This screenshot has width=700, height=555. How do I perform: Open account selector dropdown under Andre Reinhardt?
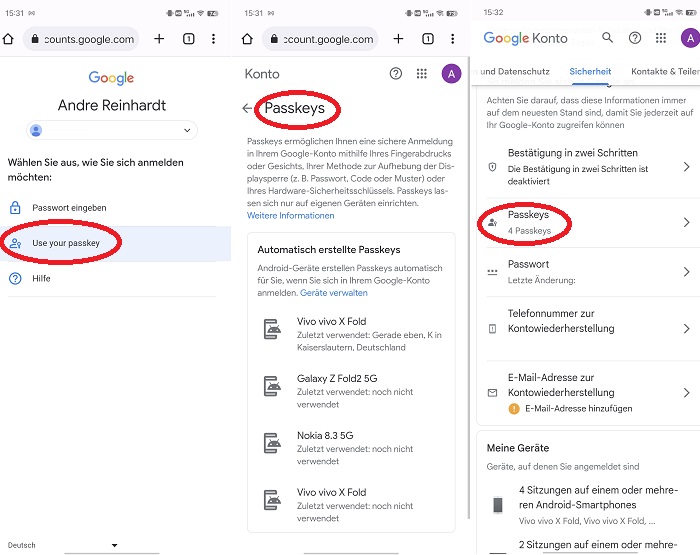[x=112, y=130]
